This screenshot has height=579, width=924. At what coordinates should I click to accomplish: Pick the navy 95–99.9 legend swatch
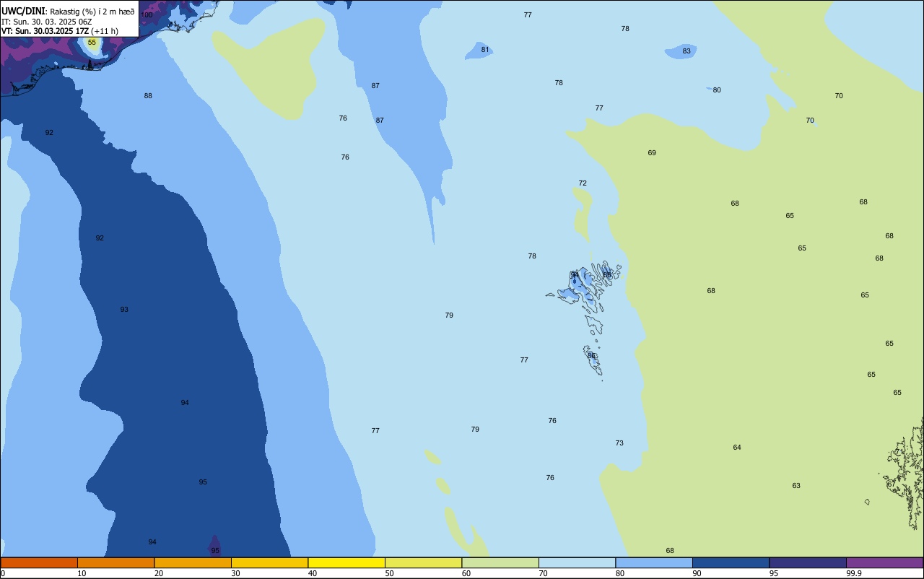coord(808,562)
